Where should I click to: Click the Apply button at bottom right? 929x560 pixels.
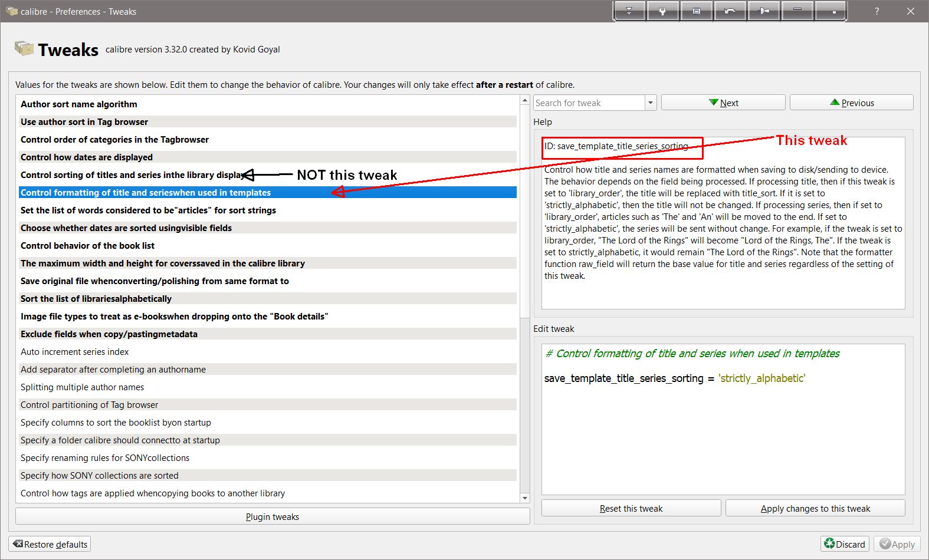tap(897, 544)
